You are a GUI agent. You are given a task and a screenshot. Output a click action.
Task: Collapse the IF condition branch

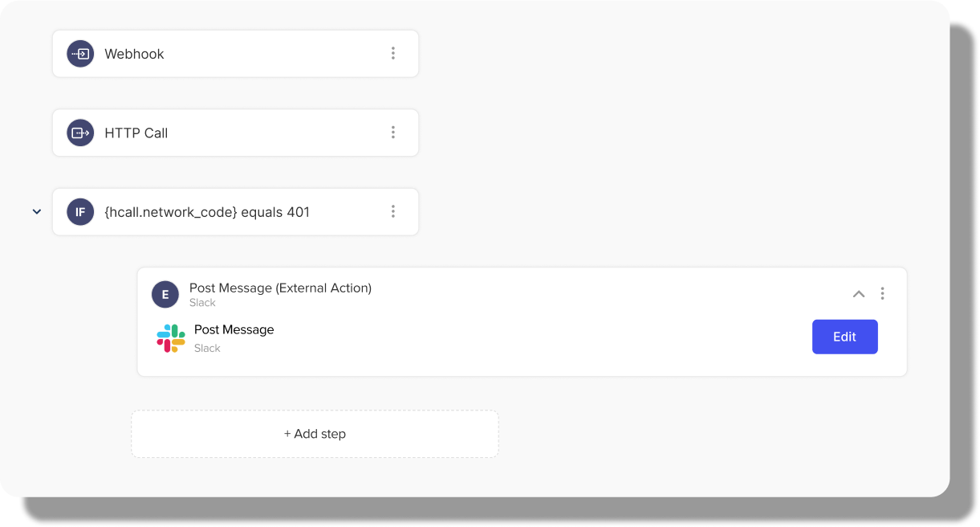pyautogui.click(x=36, y=212)
